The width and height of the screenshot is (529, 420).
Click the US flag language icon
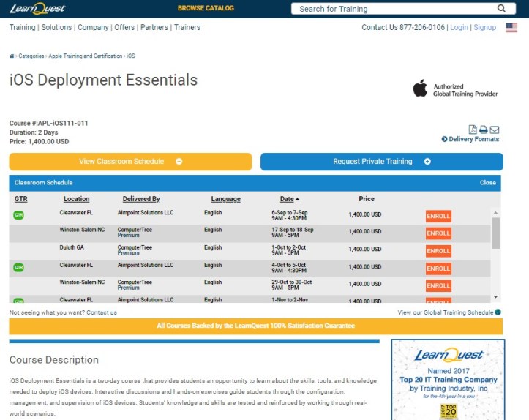coord(511,28)
